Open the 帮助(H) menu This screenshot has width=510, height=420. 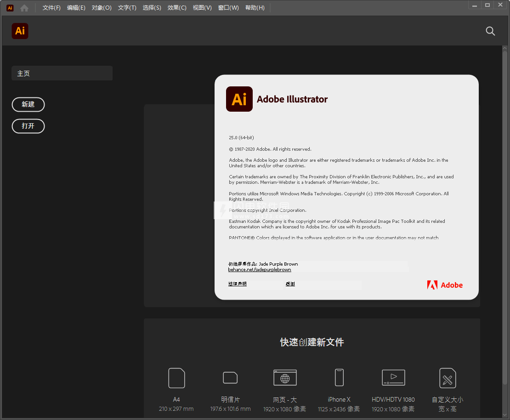click(x=255, y=7)
